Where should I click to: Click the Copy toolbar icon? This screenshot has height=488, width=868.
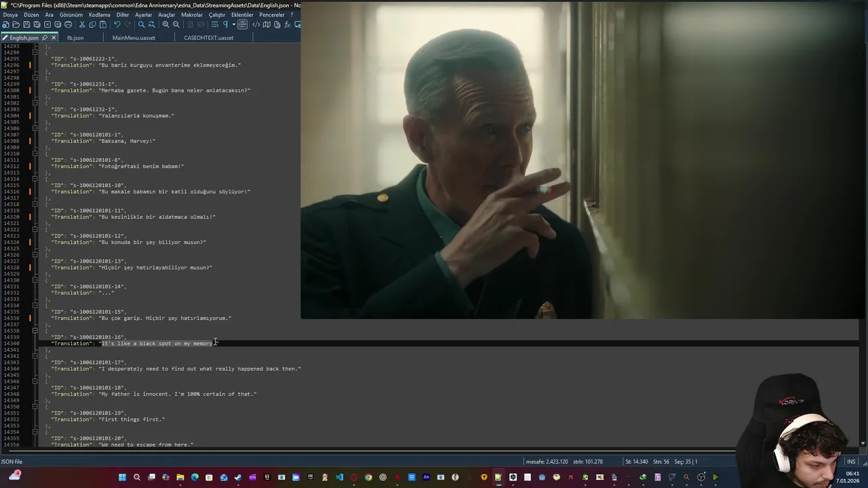[93, 24]
